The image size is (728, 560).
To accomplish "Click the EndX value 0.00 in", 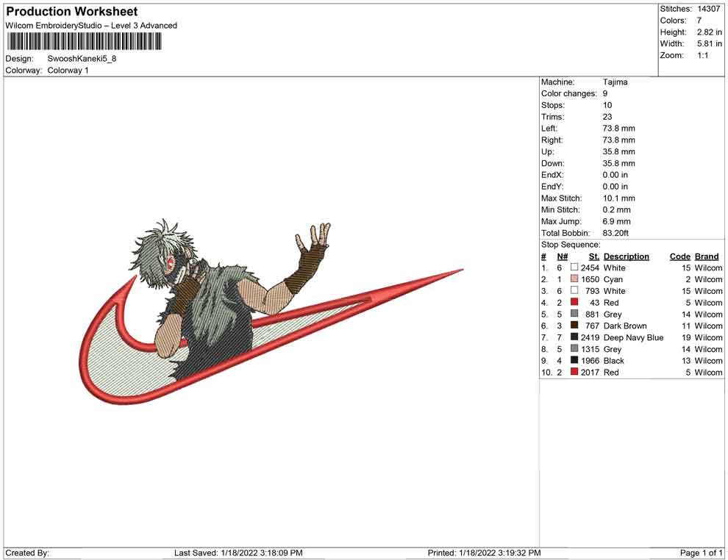I will point(615,174).
